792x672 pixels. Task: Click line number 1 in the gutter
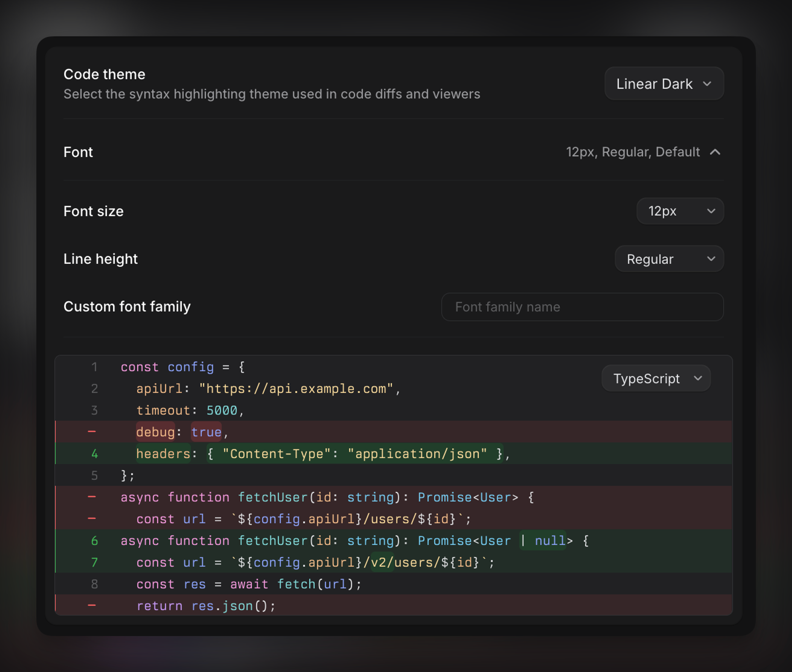(95, 367)
